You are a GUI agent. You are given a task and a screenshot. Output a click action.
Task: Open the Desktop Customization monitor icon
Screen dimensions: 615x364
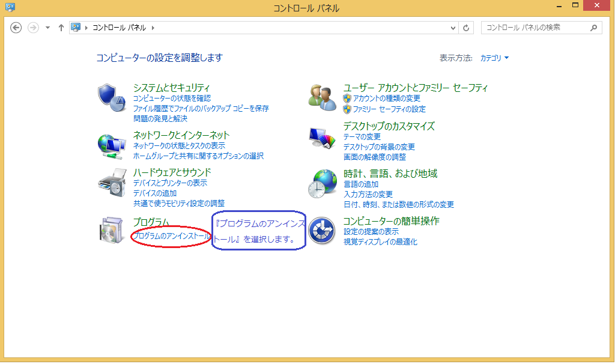click(x=323, y=139)
